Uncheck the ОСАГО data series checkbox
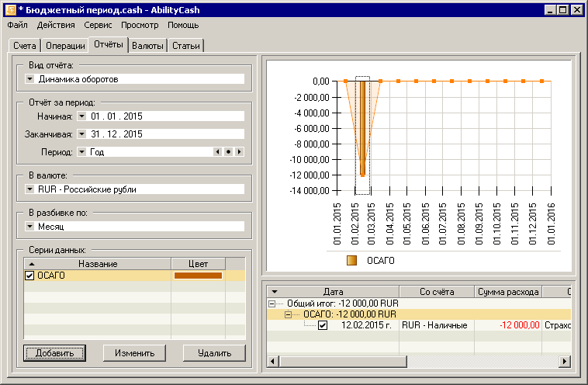This screenshot has height=385, width=588. coord(29,276)
